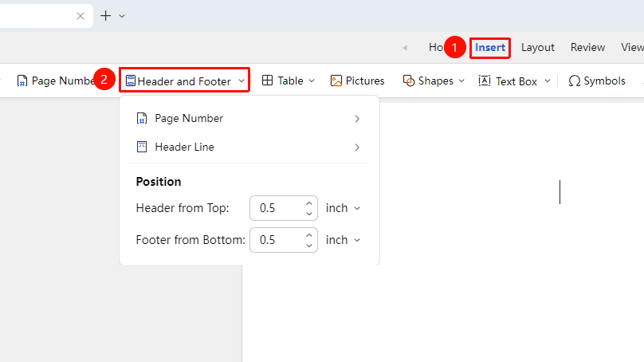Open the Header from Top unit dropdown
This screenshot has width=644, height=362.
pyautogui.click(x=343, y=208)
